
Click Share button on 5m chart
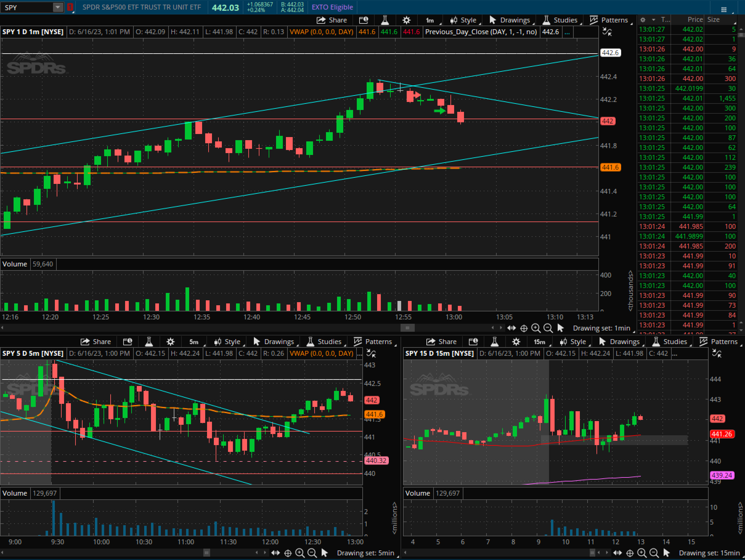tap(96, 342)
